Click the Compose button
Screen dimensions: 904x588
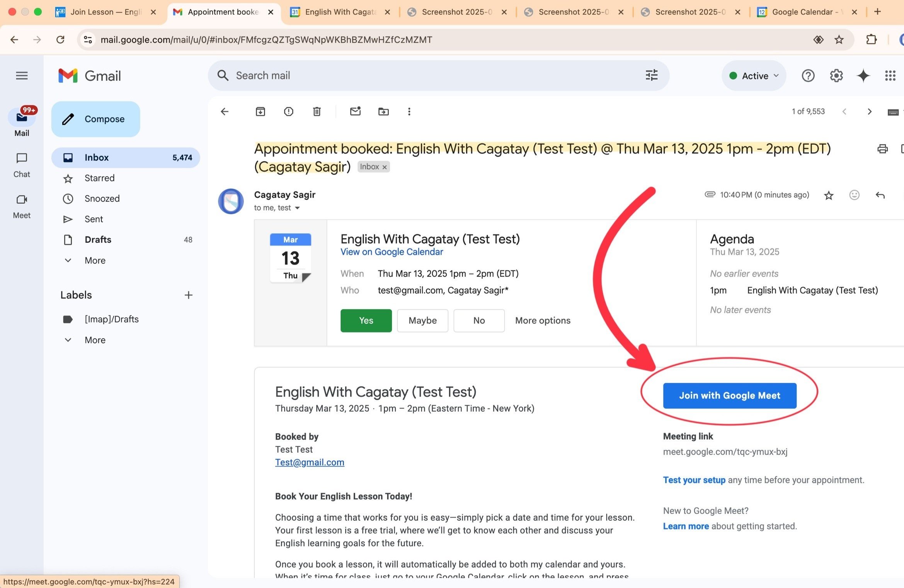click(95, 119)
